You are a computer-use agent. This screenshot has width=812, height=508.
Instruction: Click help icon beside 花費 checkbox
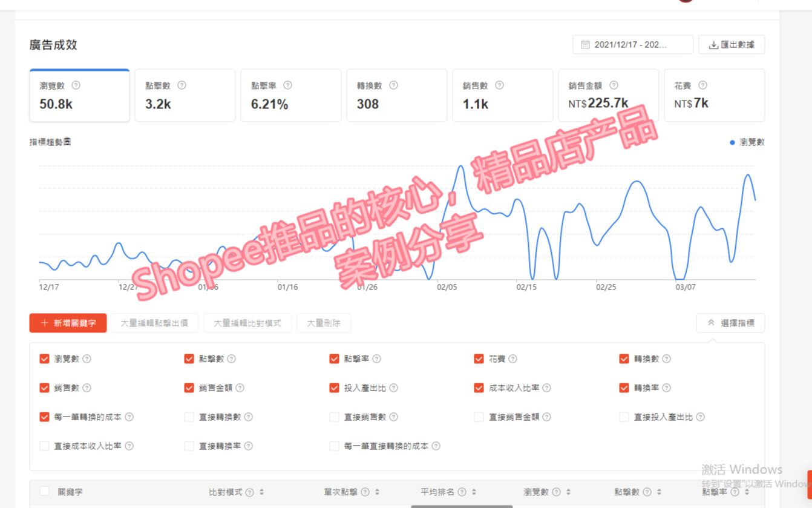pos(512,359)
